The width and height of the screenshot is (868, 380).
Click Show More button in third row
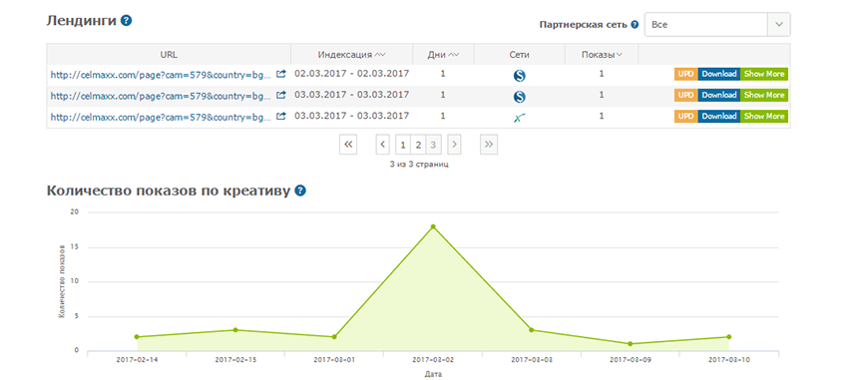click(x=764, y=116)
